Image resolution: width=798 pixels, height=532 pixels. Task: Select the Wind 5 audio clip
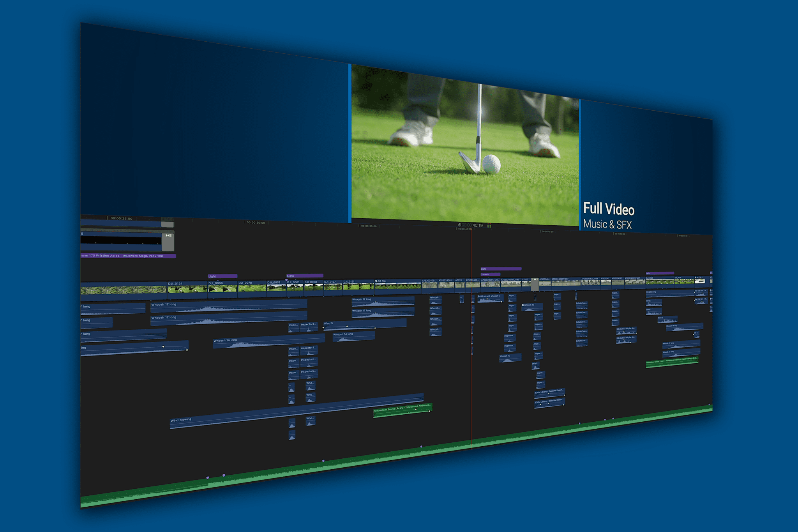[365, 324]
